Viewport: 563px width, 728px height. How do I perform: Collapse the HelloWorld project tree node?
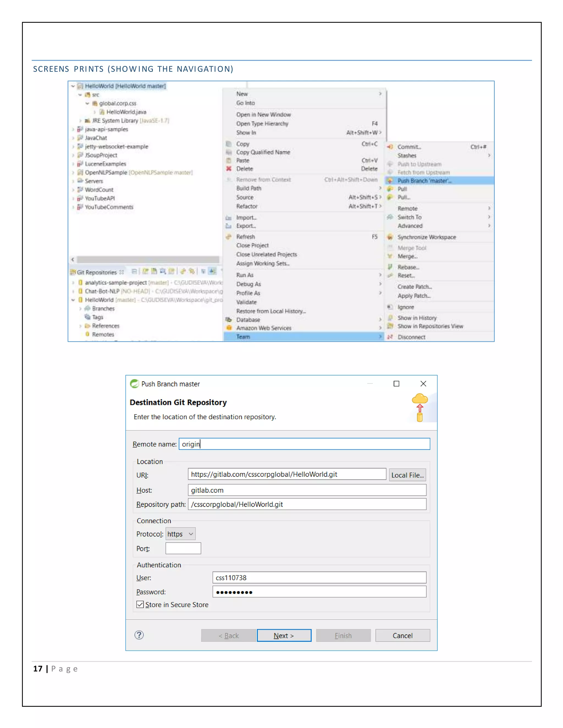pos(73,86)
